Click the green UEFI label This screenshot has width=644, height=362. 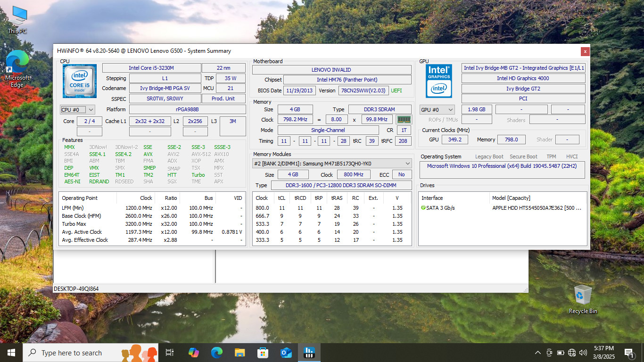[x=396, y=90]
